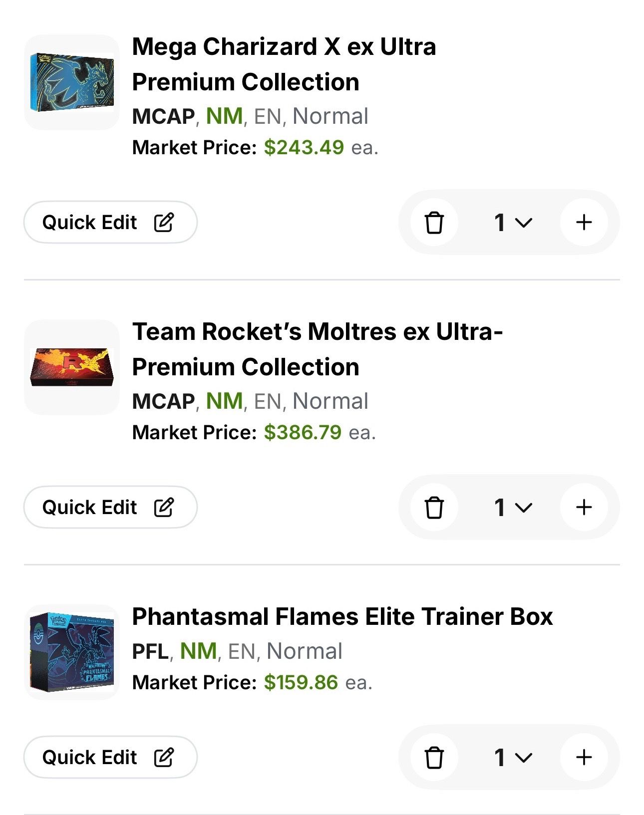View Phantasmal Flames Elite Trainer Box thumbnail
The image size is (644, 815).
point(72,652)
